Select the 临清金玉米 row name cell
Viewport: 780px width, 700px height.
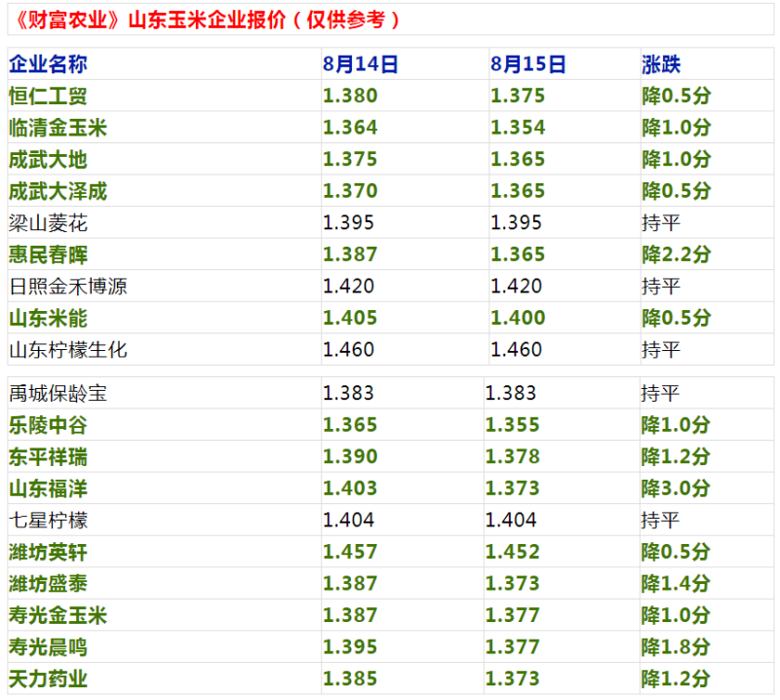pos(58,128)
